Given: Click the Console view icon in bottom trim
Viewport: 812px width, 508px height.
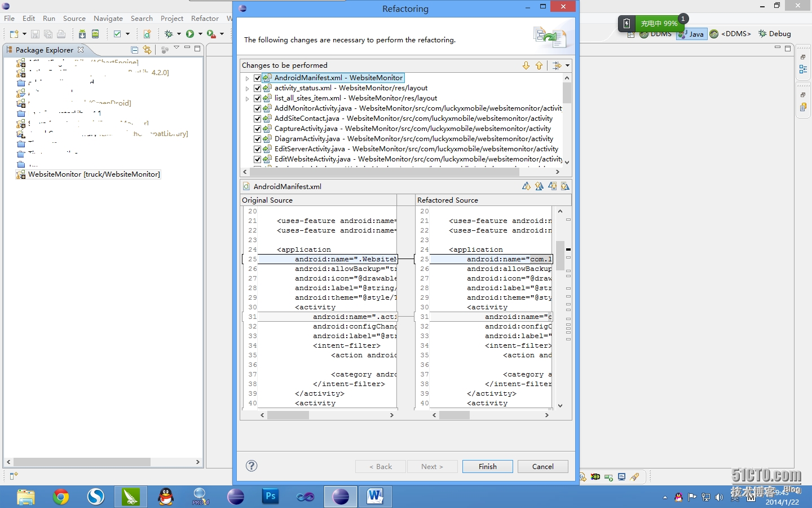Looking at the screenshot, I should click(621, 477).
